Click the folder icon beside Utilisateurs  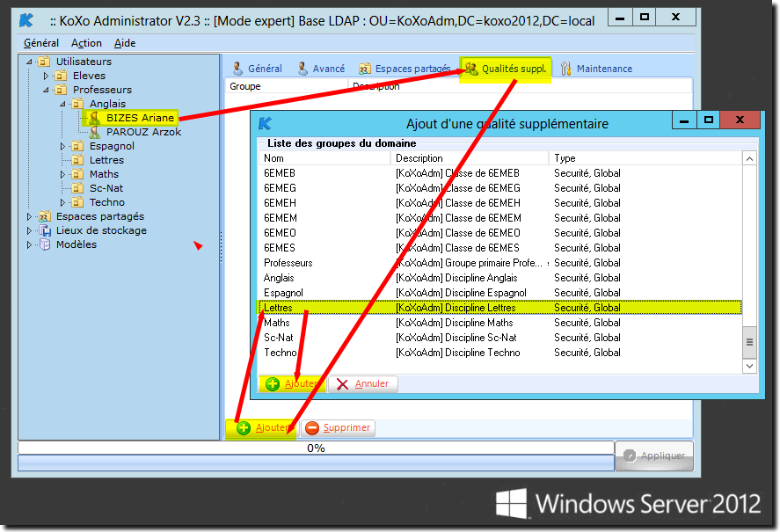(x=44, y=62)
